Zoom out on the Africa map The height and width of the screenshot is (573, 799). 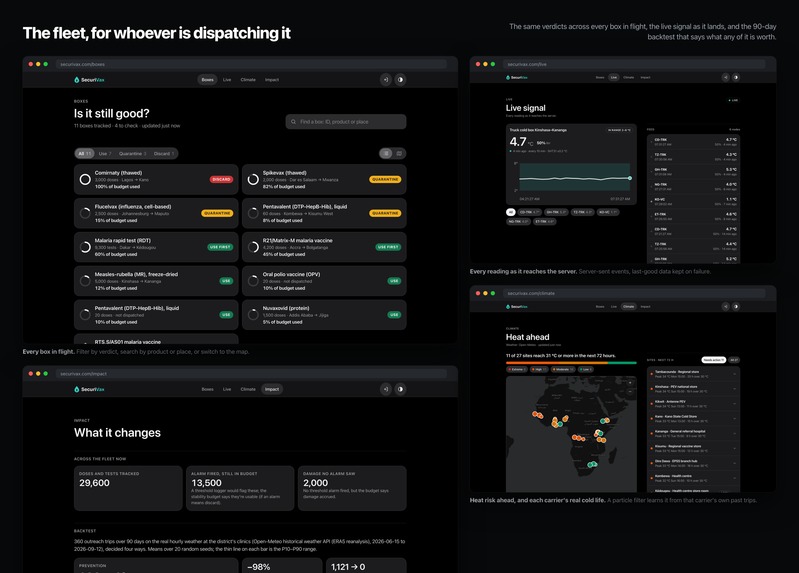click(x=630, y=392)
